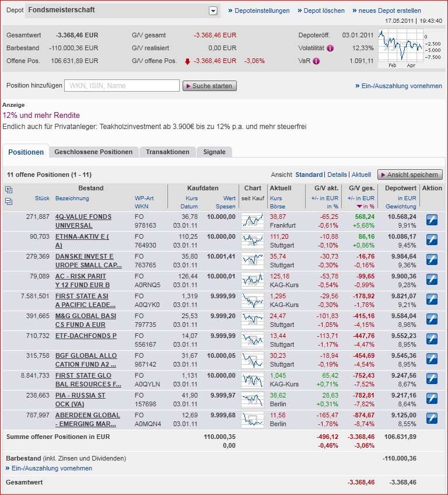The image size is (448, 495).
Task: Open the AC - RISK PARITY mini chart
Action: [253, 281]
